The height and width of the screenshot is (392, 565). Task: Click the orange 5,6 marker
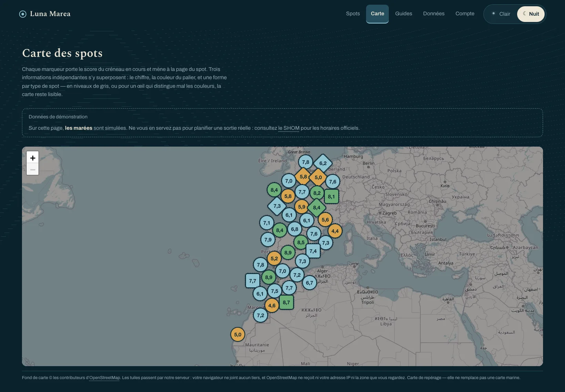(x=325, y=220)
